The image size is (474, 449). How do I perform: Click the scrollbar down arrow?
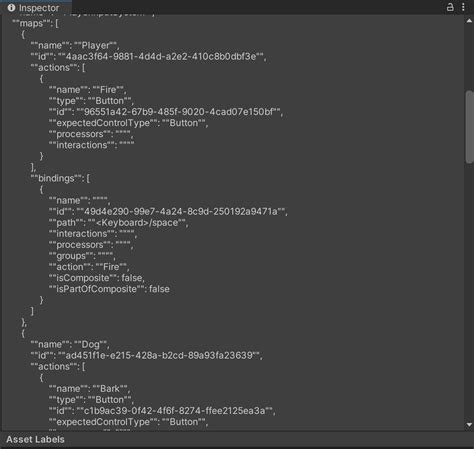pyautogui.click(x=469, y=425)
